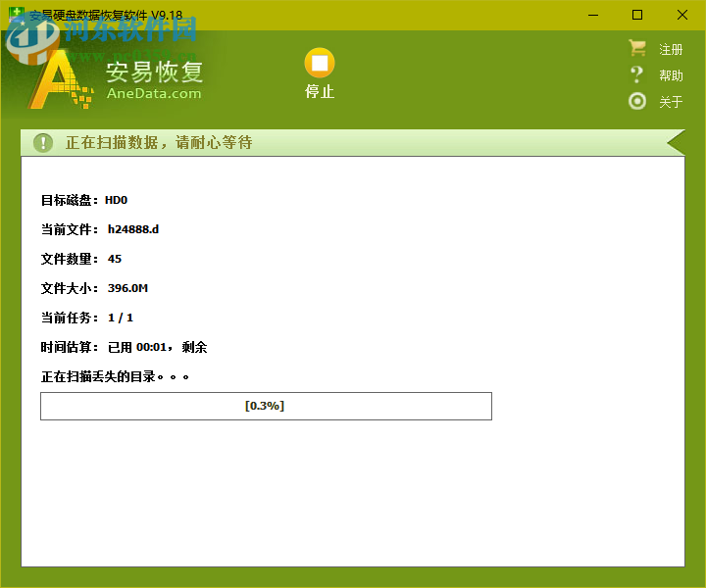Click the 注册 register link
The image size is (706, 588).
(671, 49)
